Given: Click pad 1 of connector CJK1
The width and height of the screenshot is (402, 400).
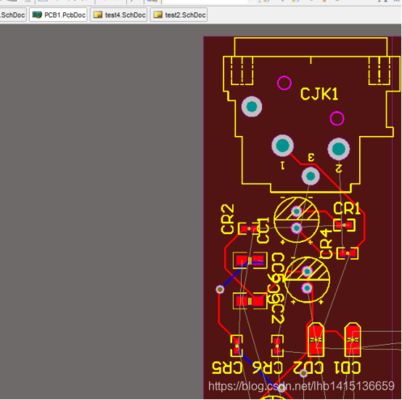Looking at the screenshot, I should 283,145.
